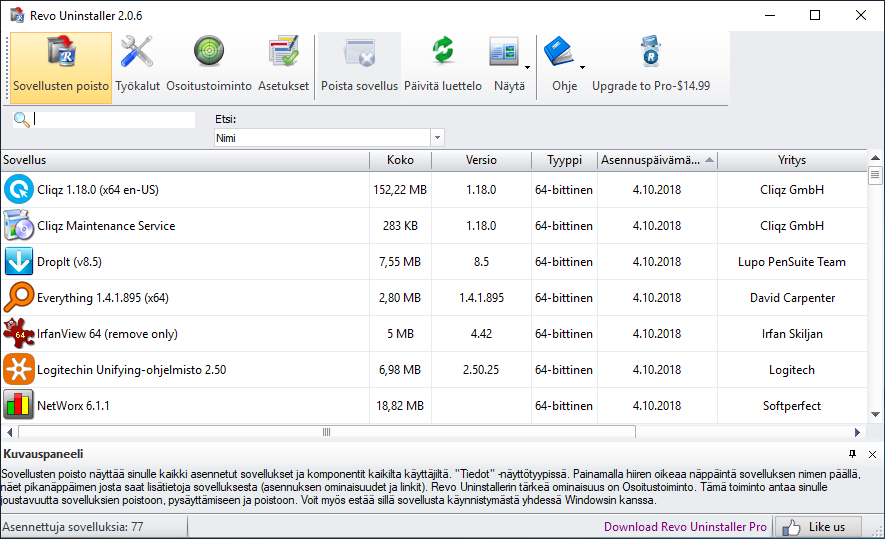Viewport: 885px width, 539px height.
Task: Click Upgrade to Pro toolbar icon
Action: (650, 53)
